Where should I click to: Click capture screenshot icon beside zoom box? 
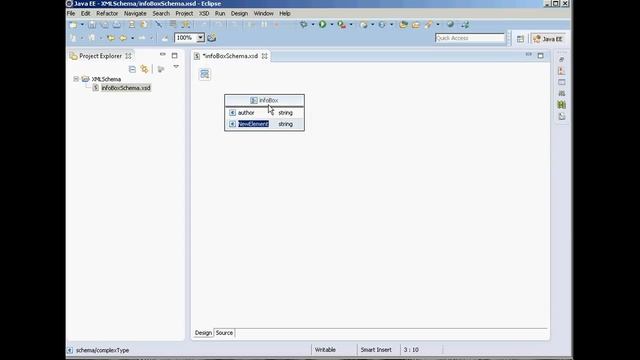coord(211,38)
